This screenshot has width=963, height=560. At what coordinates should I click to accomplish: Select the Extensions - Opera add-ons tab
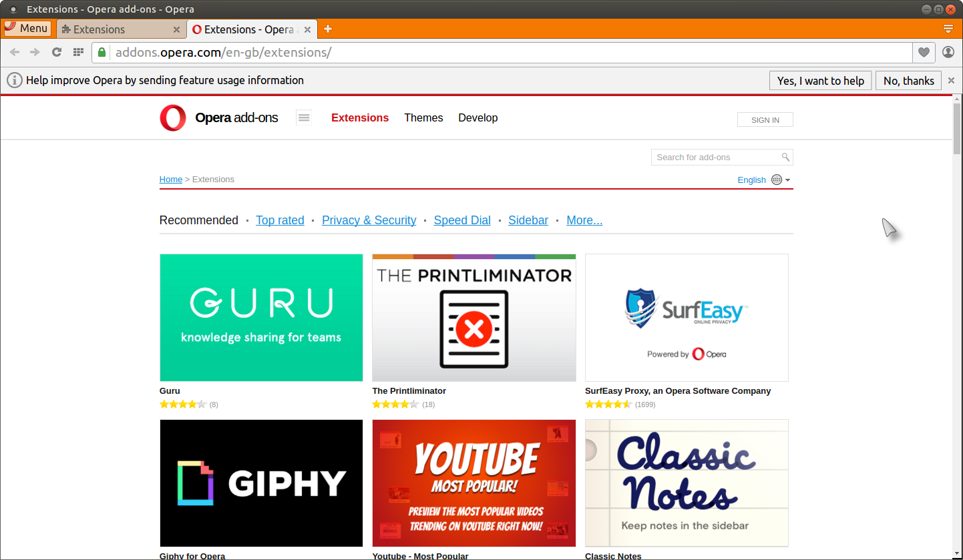[252, 29]
